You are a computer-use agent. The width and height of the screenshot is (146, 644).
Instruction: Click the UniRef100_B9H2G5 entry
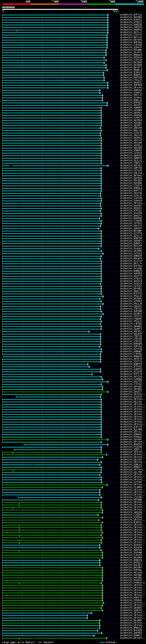(131, 25)
